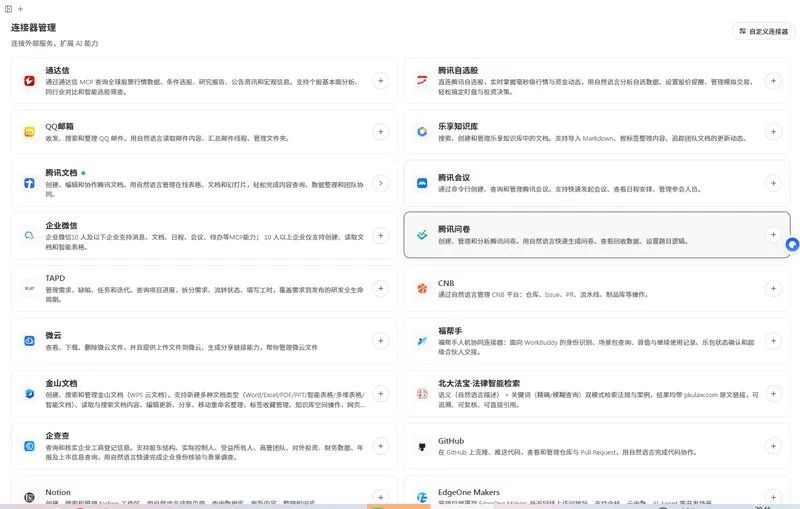Viewport: 800px width, 509px height.
Task: Click the 乐享知识库 title text
Action: tap(458, 126)
